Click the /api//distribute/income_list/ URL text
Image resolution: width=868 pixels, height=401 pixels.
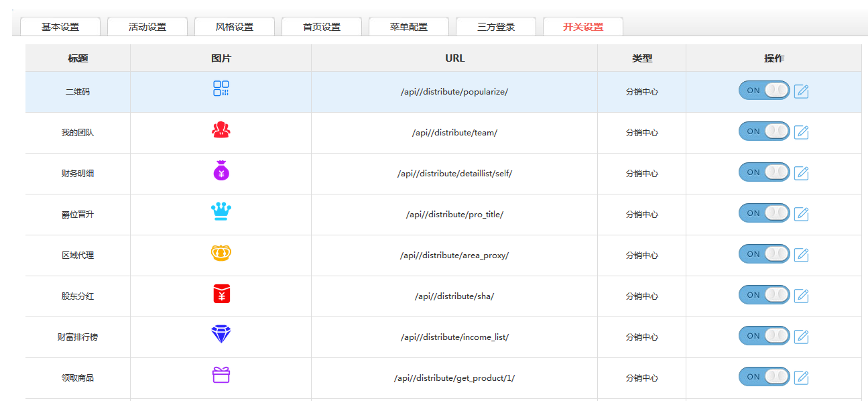454,337
